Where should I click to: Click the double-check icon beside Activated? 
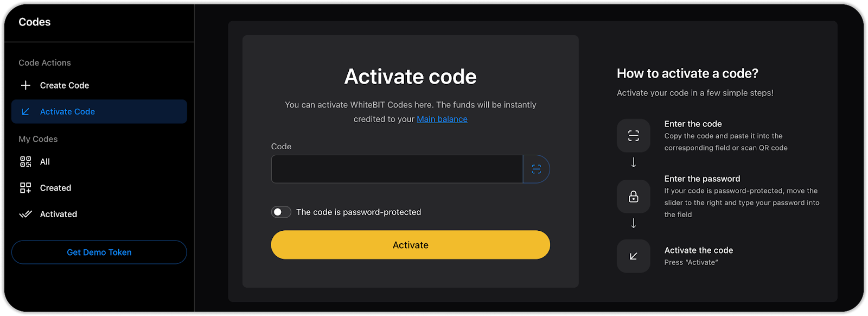click(x=25, y=214)
